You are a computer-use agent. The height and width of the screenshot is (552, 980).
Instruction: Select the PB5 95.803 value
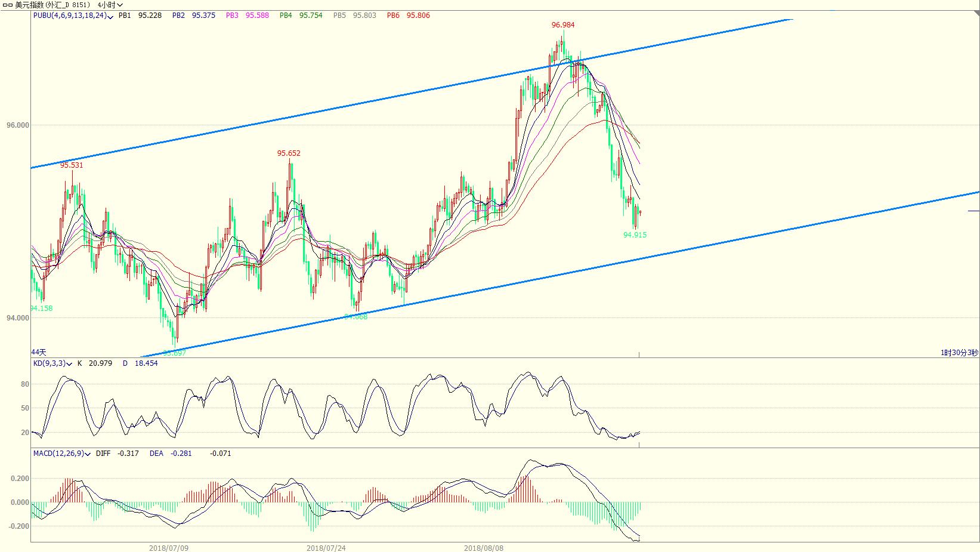click(x=355, y=16)
